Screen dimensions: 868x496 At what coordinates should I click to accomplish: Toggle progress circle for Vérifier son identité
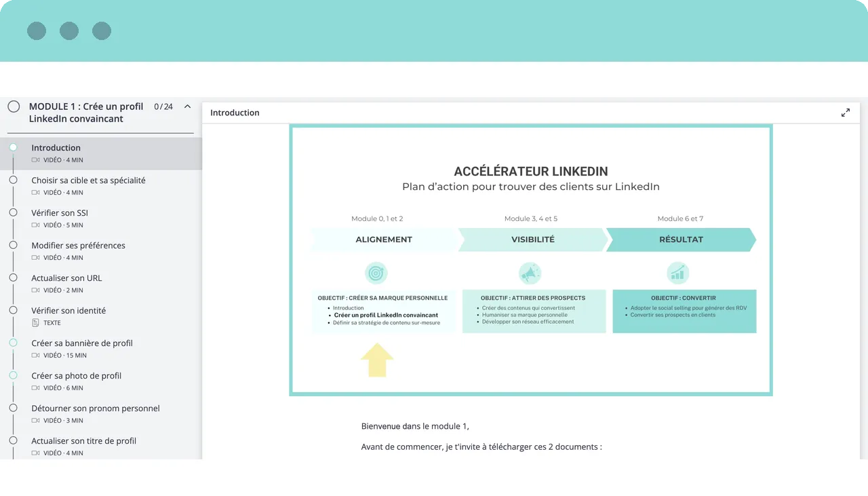tap(13, 310)
